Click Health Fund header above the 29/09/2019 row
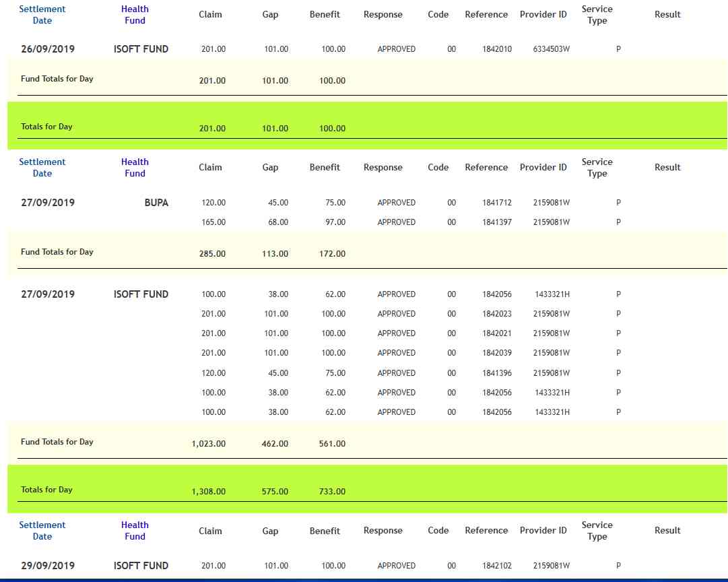 tap(135, 530)
